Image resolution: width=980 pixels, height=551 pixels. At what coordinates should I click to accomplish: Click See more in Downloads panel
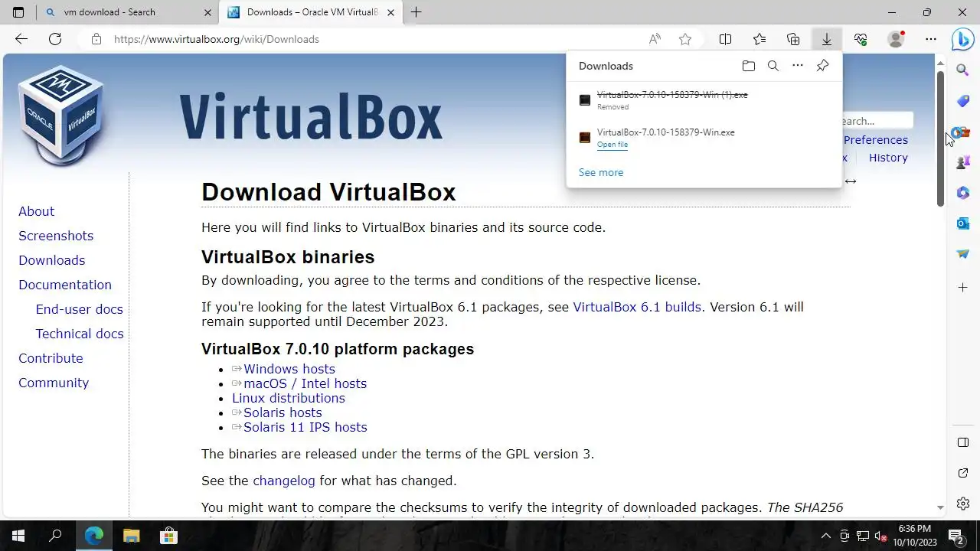coord(601,172)
